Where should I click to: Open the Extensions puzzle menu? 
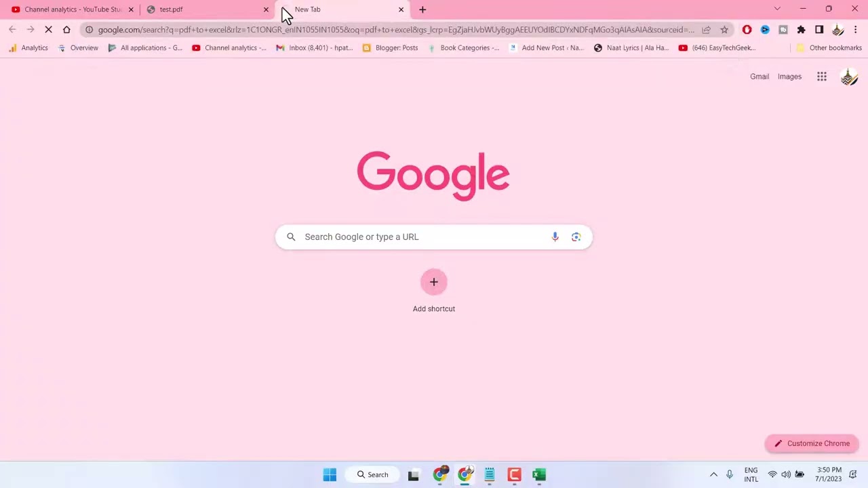801,30
